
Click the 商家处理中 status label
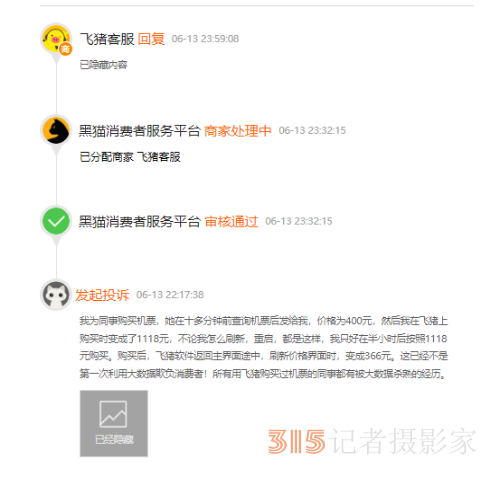[237, 131]
